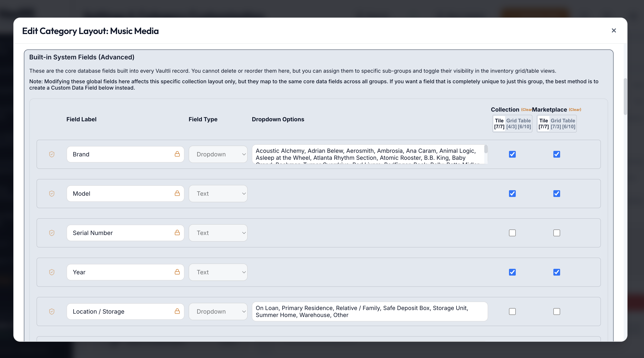Image resolution: width=644 pixels, height=358 pixels.
Task: Close the Edit Category Layout dialog
Action: pos(614,30)
